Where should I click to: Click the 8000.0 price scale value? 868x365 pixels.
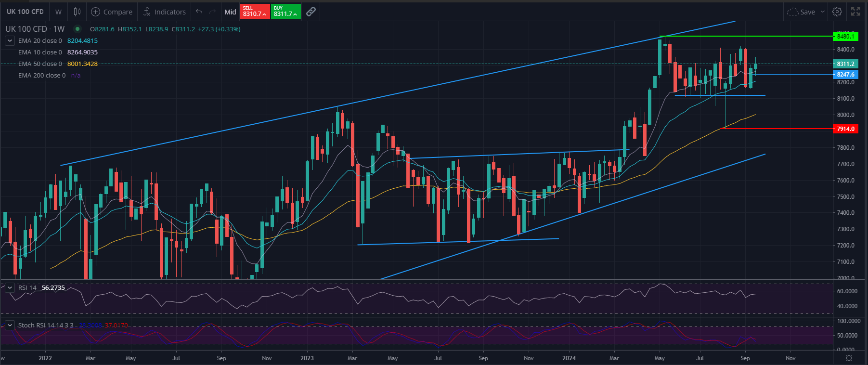point(845,115)
